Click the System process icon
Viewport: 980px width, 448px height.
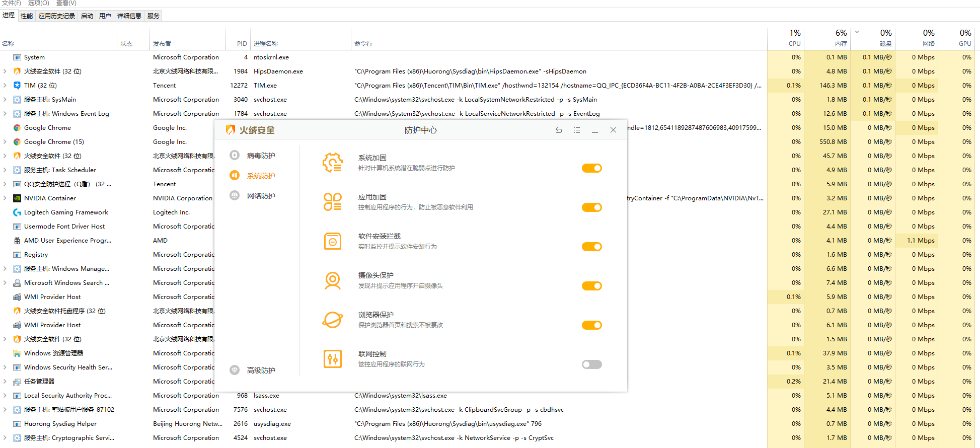pyautogui.click(x=17, y=57)
